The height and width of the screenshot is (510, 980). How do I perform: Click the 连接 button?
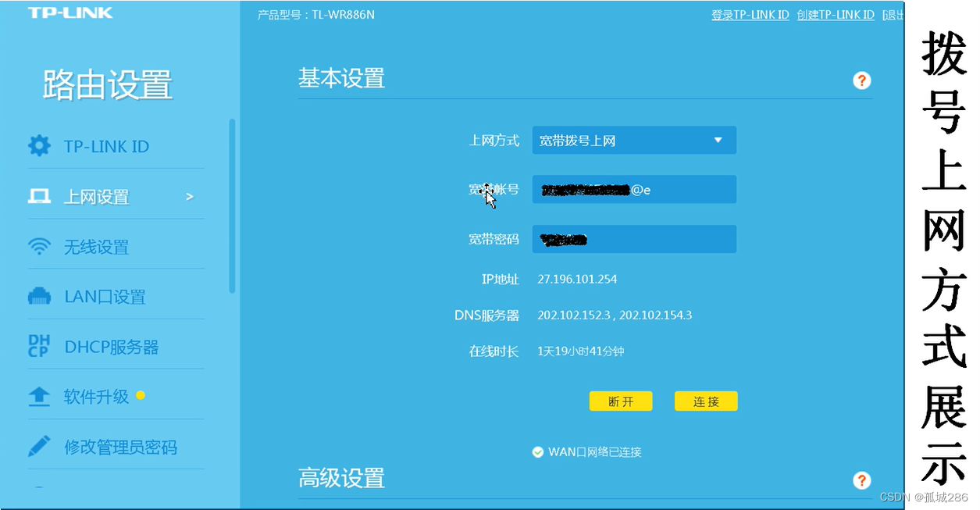[x=706, y=401]
